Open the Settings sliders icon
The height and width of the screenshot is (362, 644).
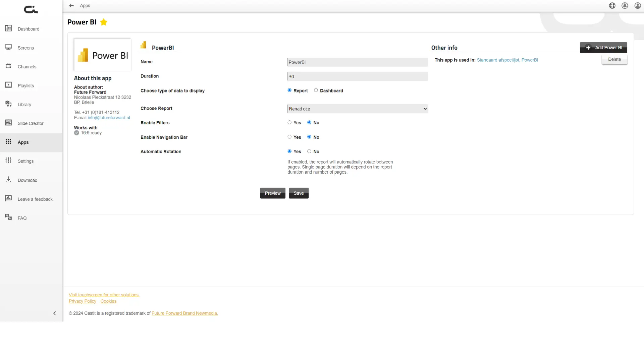(8, 161)
